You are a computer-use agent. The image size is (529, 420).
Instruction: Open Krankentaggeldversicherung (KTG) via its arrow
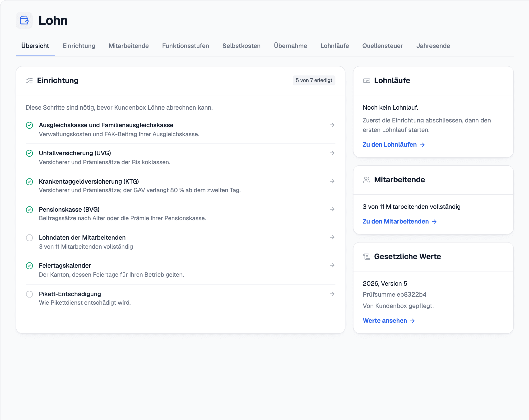(x=332, y=181)
